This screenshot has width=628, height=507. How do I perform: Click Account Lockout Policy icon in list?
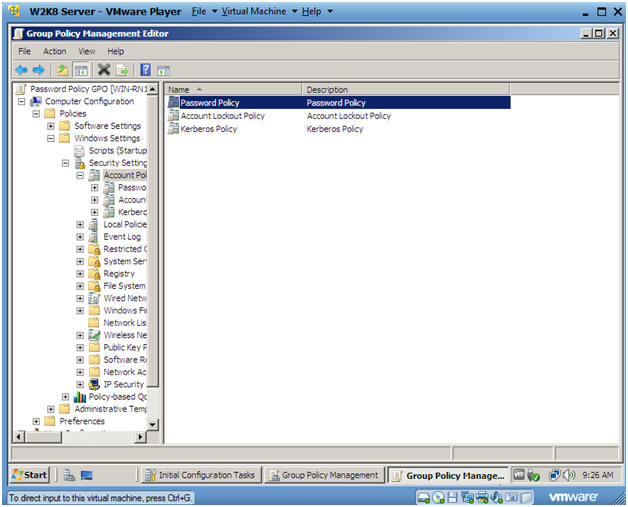coord(173,115)
